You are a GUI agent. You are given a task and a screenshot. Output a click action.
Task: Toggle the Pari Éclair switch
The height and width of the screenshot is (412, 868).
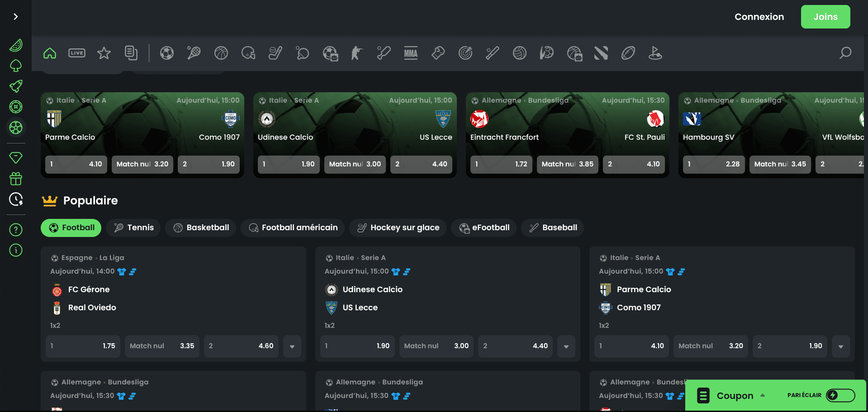[x=840, y=395]
